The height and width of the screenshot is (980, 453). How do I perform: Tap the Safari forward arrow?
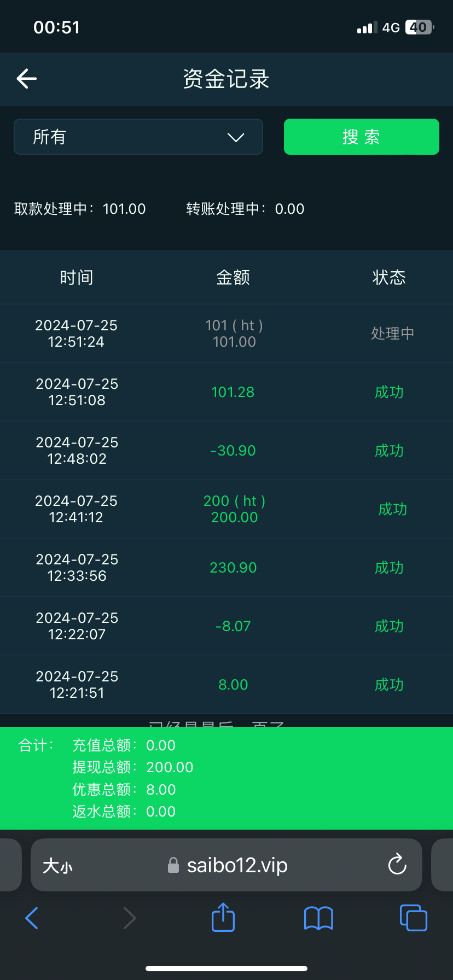pyautogui.click(x=129, y=918)
